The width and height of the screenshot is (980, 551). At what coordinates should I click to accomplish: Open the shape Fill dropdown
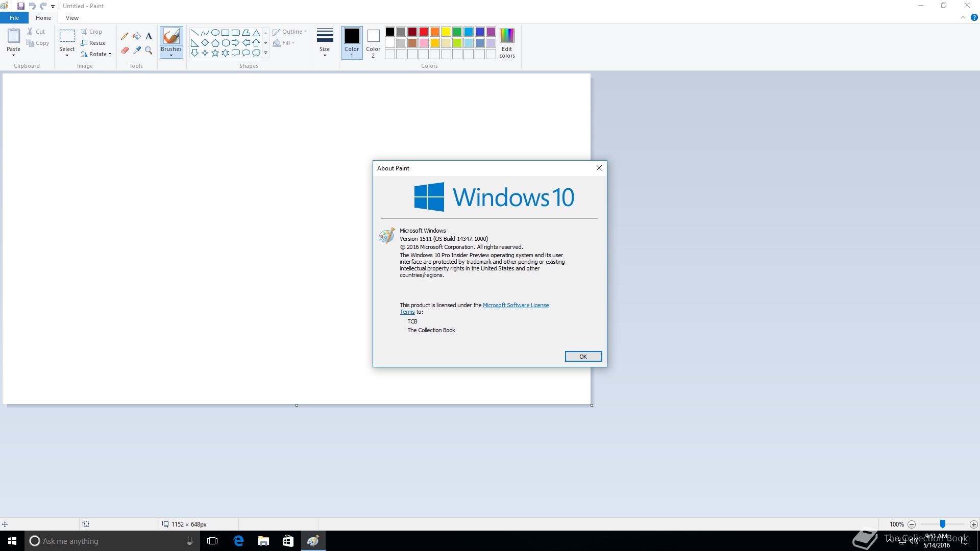click(284, 43)
